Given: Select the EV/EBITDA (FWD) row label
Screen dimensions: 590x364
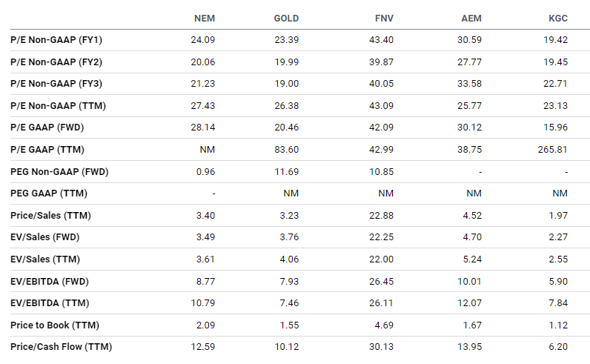Looking at the screenshot, I should (50, 281).
